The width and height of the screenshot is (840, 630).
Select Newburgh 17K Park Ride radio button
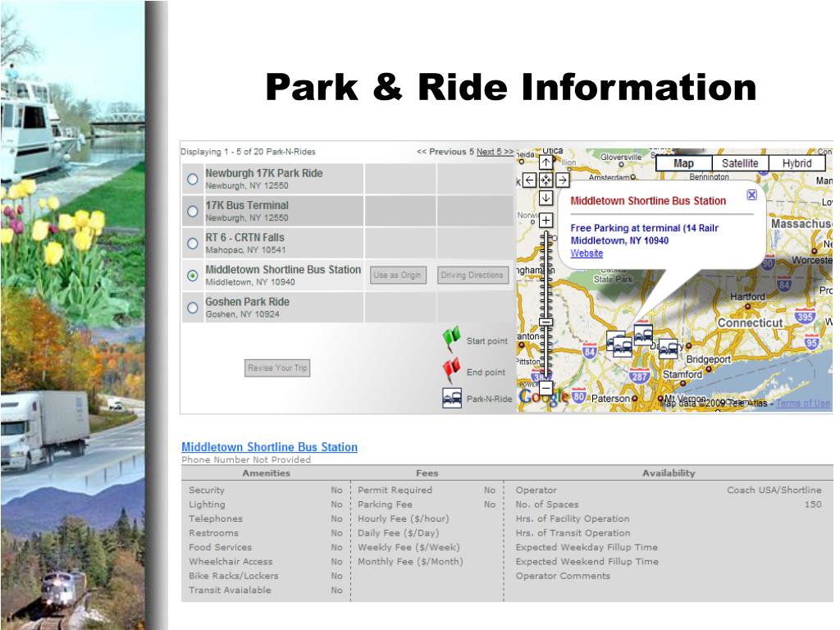[x=192, y=180]
